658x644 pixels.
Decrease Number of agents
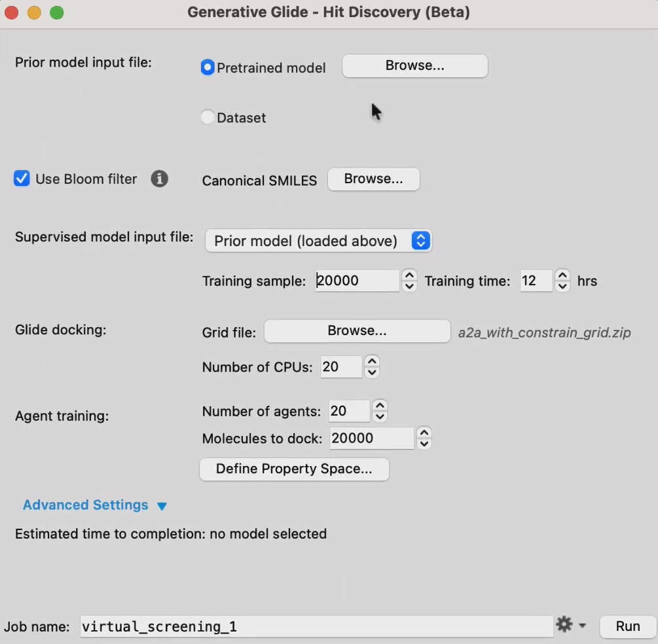(x=380, y=417)
